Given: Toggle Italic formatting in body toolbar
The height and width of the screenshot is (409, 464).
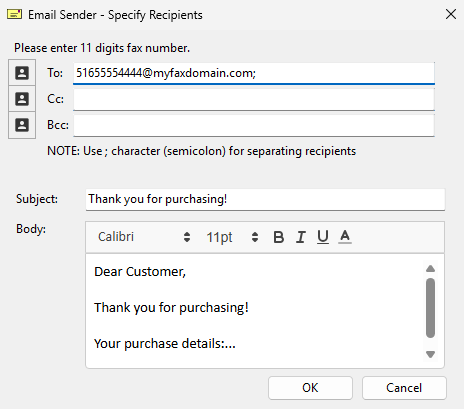Looking at the screenshot, I should click(x=301, y=237).
